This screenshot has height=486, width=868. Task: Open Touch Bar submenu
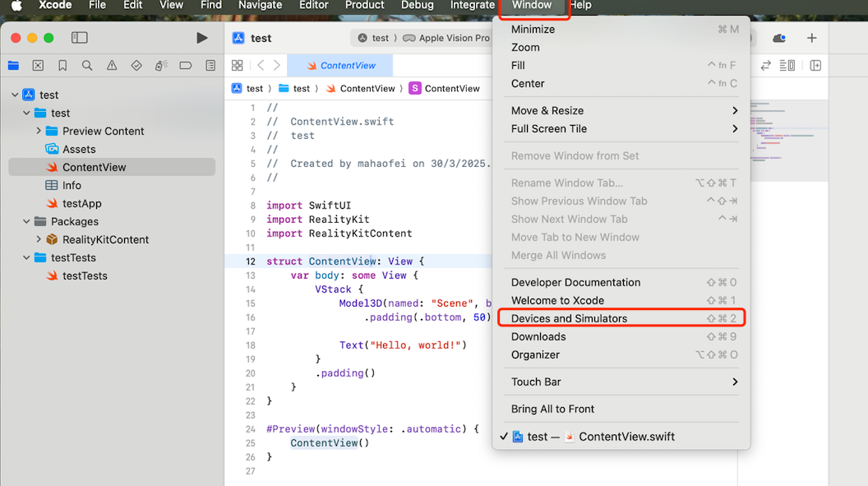621,382
